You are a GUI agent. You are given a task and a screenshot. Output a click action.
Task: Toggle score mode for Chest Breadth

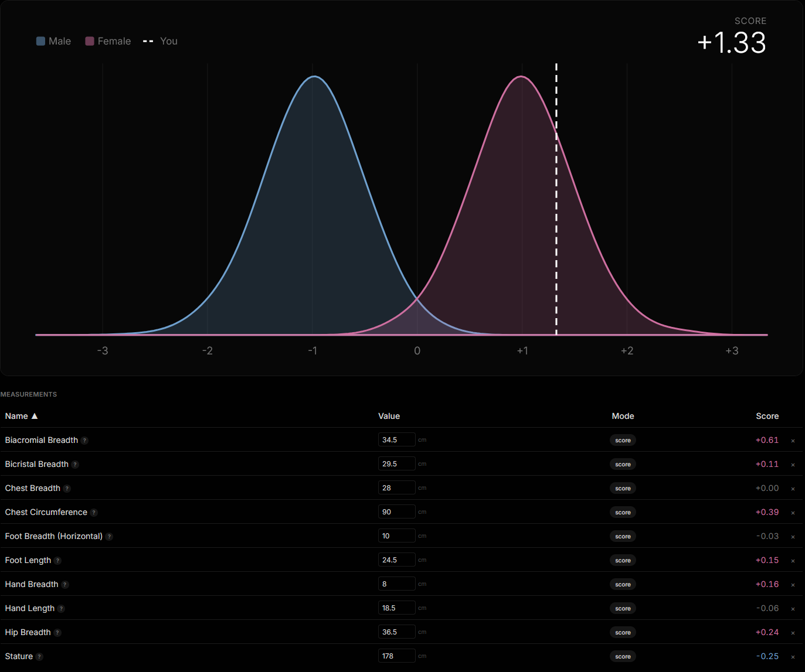pos(623,488)
